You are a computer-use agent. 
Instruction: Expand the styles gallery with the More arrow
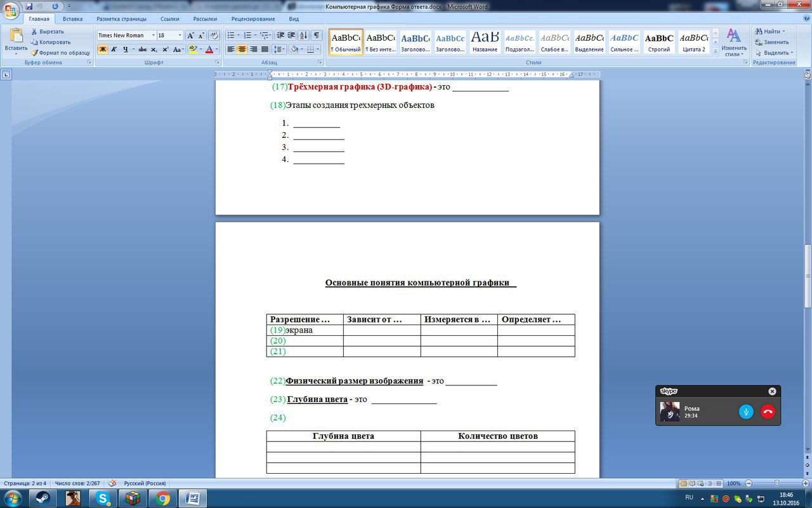pos(716,51)
